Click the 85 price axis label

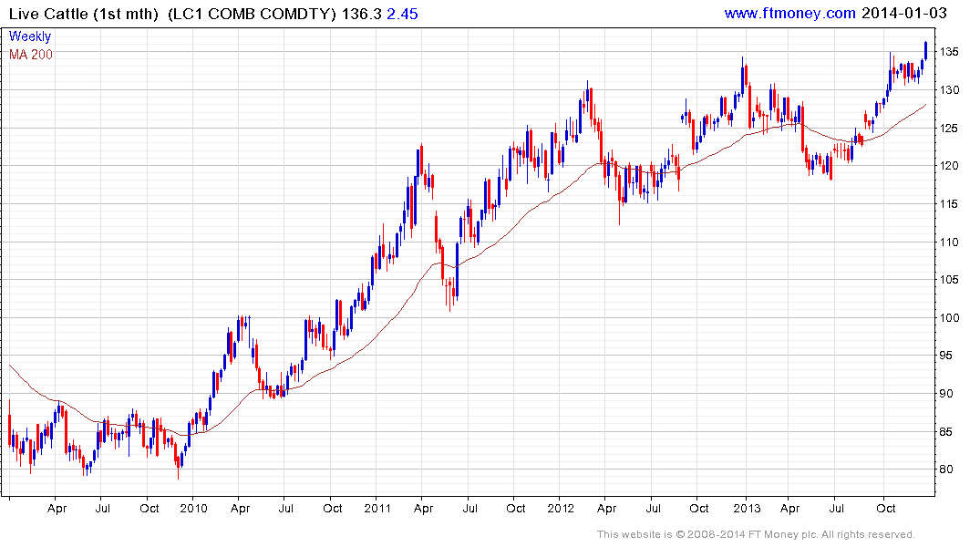coord(946,431)
